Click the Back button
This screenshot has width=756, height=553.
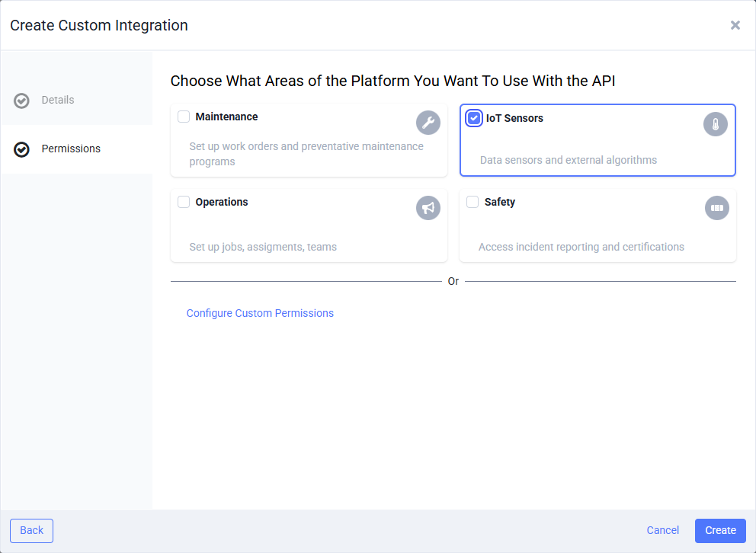pyautogui.click(x=32, y=530)
